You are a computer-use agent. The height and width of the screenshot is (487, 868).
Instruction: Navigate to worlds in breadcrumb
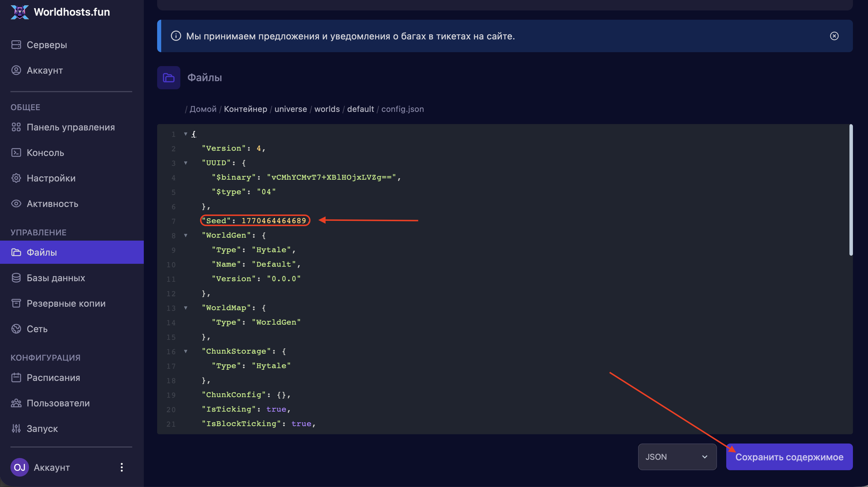(x=327, y=109)
